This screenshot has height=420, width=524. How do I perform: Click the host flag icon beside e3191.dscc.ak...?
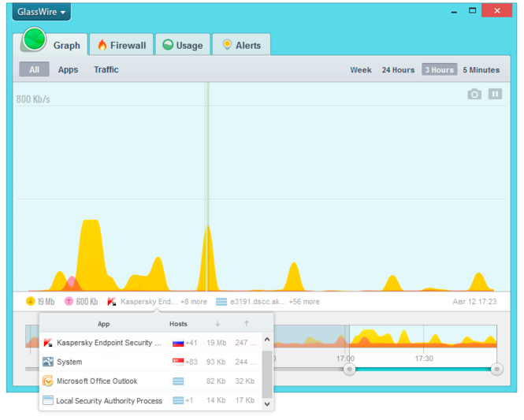pyautogui.click(x=221, y=302)
